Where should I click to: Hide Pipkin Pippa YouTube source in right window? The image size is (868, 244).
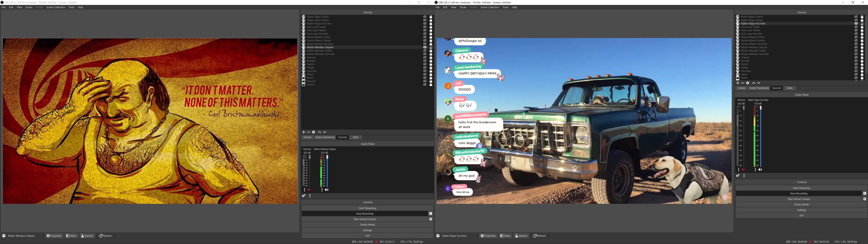click(856, 24)
